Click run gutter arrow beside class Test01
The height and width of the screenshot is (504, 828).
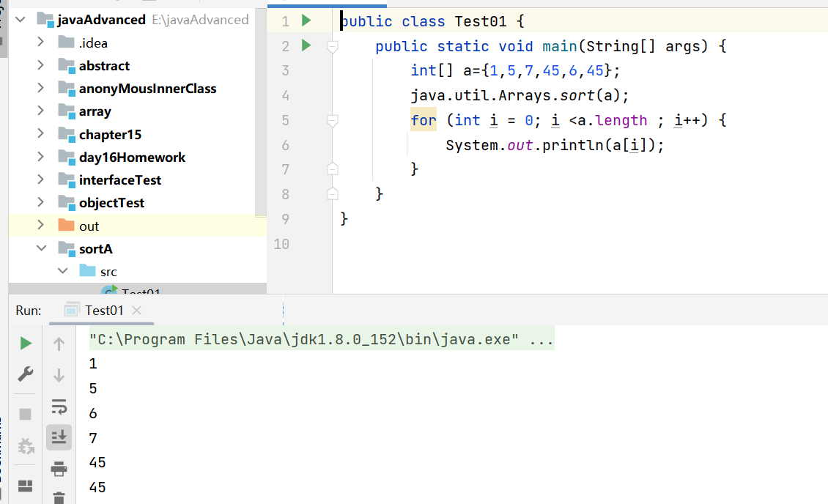(306, 21)
